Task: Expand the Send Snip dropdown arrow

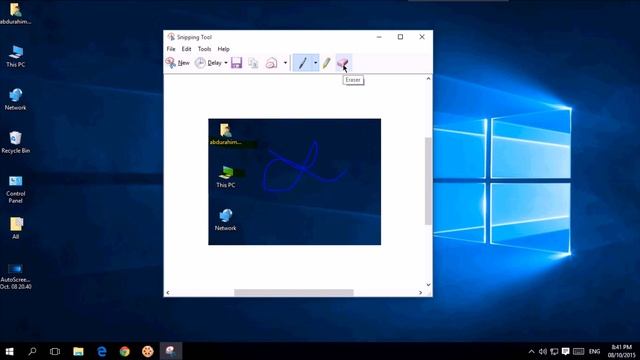Action: point(285,63)
